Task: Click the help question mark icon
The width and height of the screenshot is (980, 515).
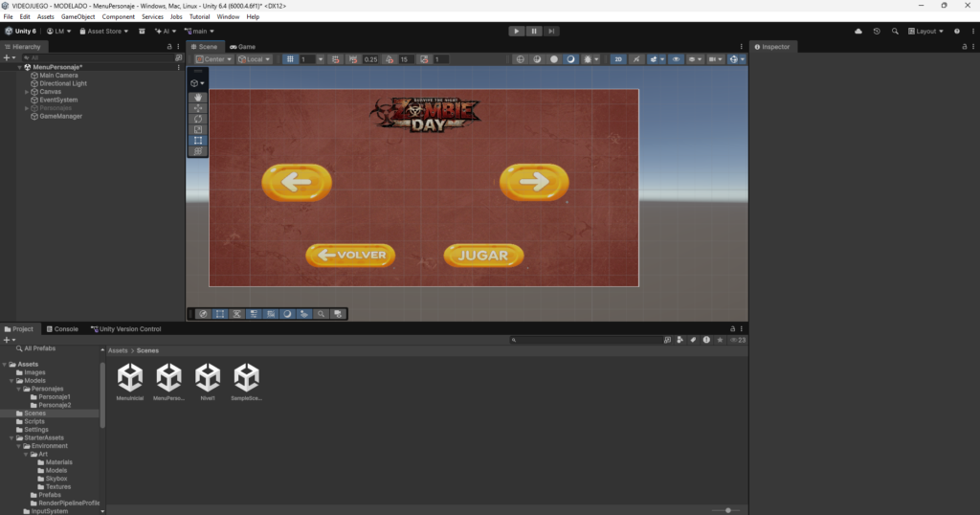Action: pos(957,32)
